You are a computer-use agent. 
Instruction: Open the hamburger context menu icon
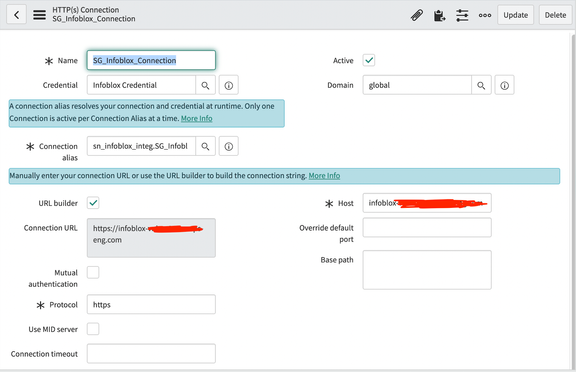click(39, 15)
